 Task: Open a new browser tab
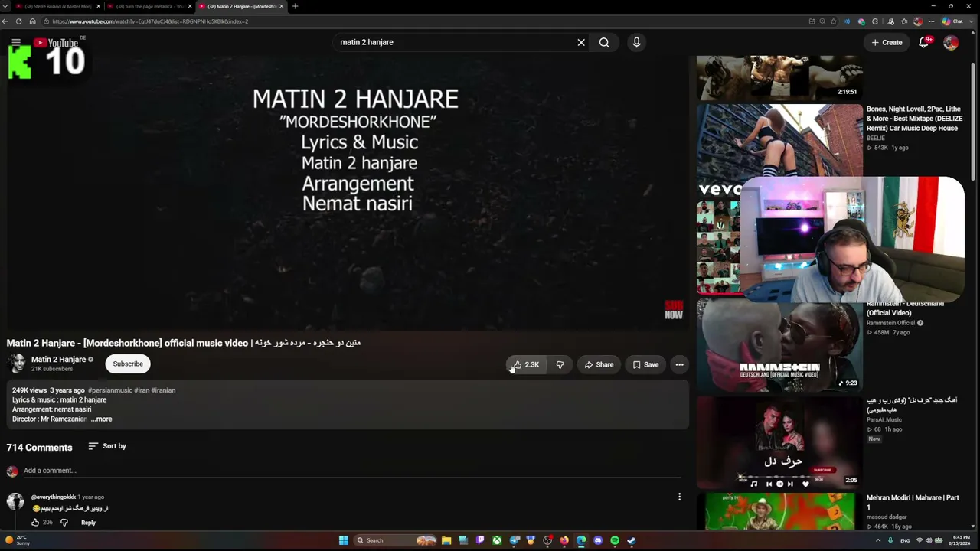tap(295, 6)
